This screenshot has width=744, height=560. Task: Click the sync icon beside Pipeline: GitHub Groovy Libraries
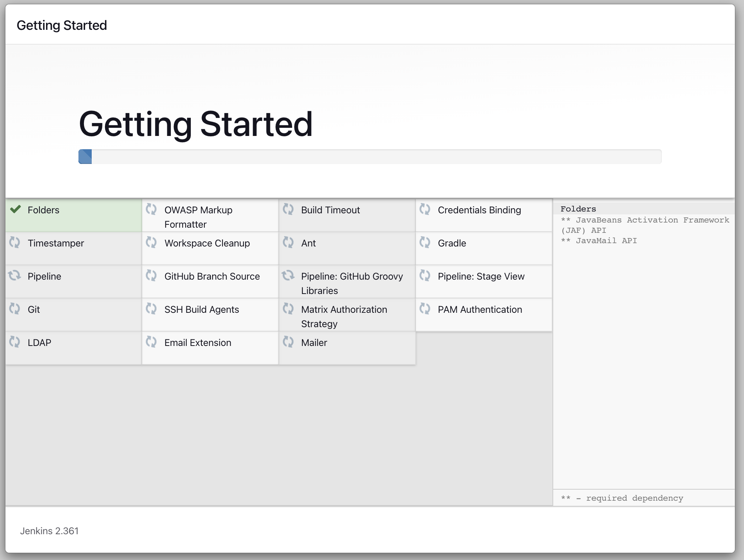coord(288,276)
